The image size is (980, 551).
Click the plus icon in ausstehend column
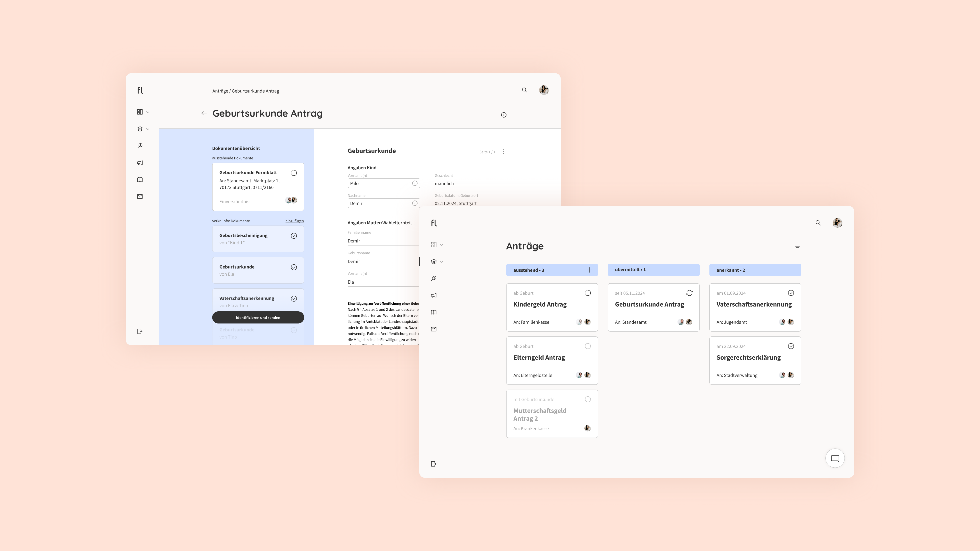click(589, 270)
